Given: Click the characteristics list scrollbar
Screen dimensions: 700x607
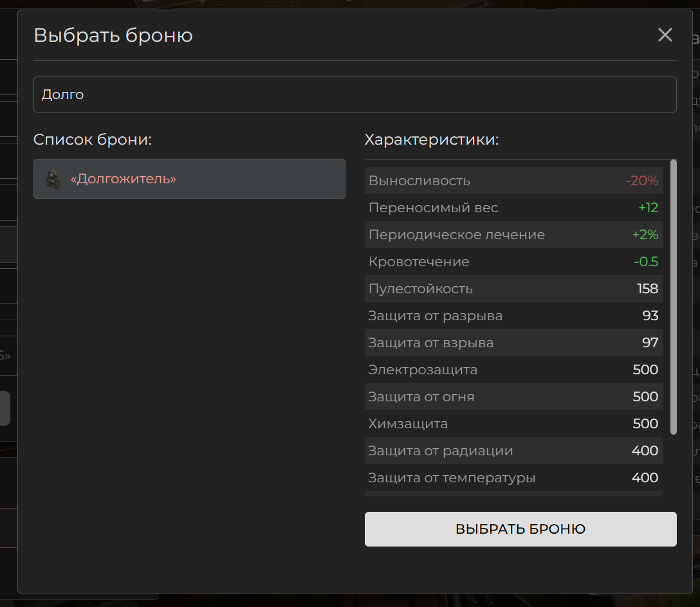Looking at the screenshot, I should click(674, 297).
